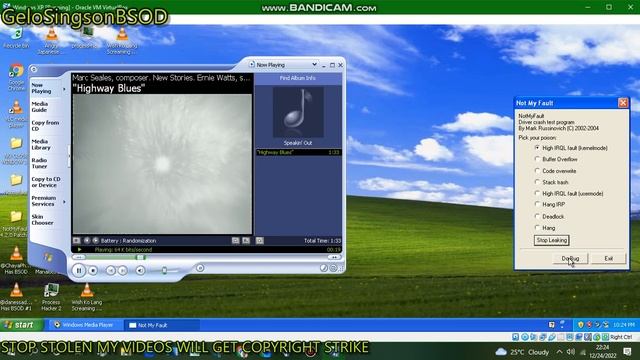
Task: Open host notification center icon
Action: point(627,352)
